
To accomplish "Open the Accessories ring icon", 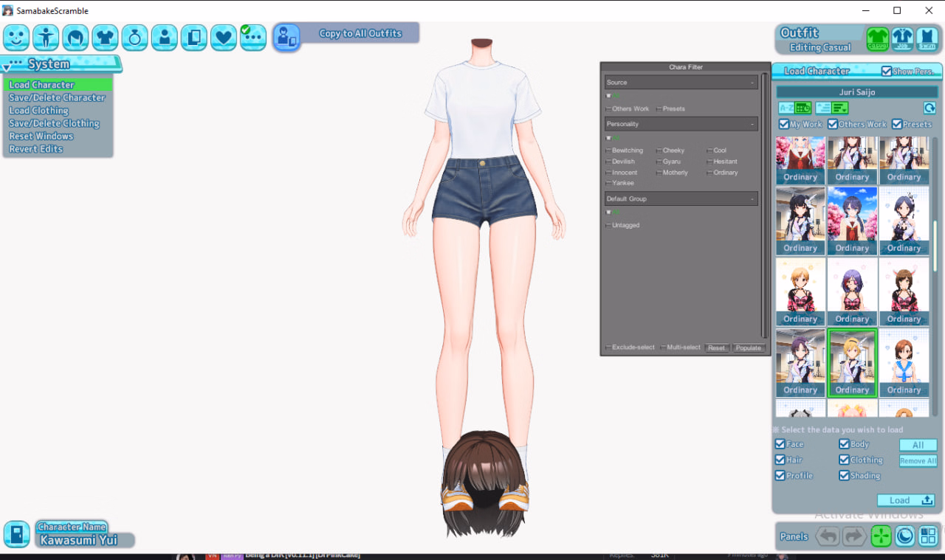I will 135,38.
